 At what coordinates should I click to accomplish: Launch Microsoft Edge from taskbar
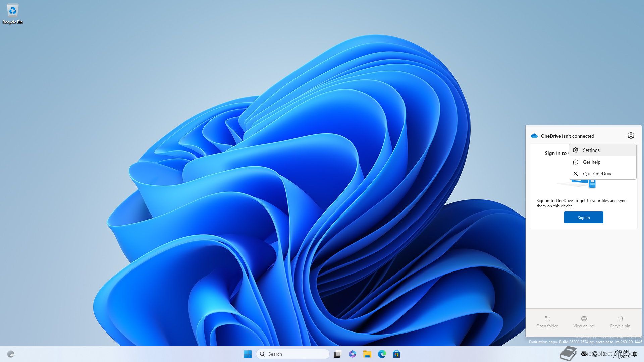click(382, 354)
